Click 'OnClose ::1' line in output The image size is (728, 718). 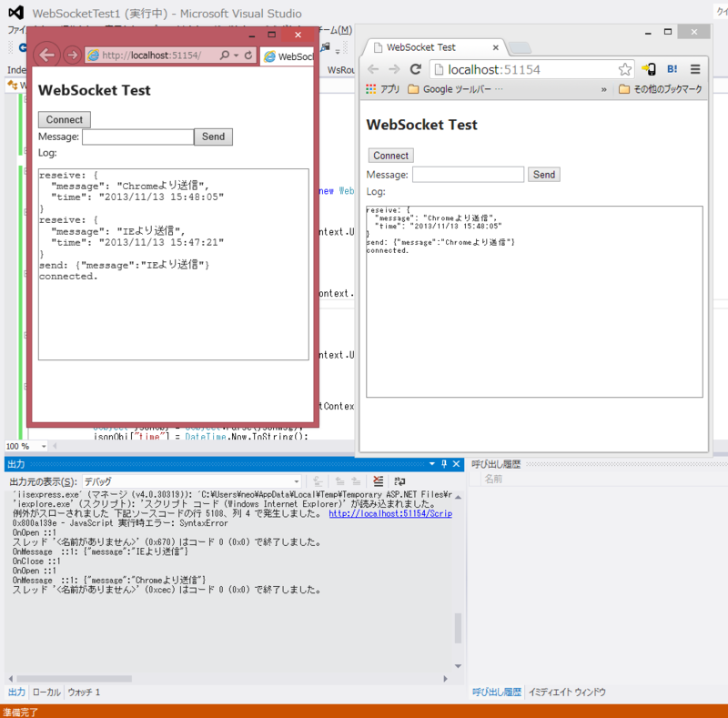click(x=36, y=561)
